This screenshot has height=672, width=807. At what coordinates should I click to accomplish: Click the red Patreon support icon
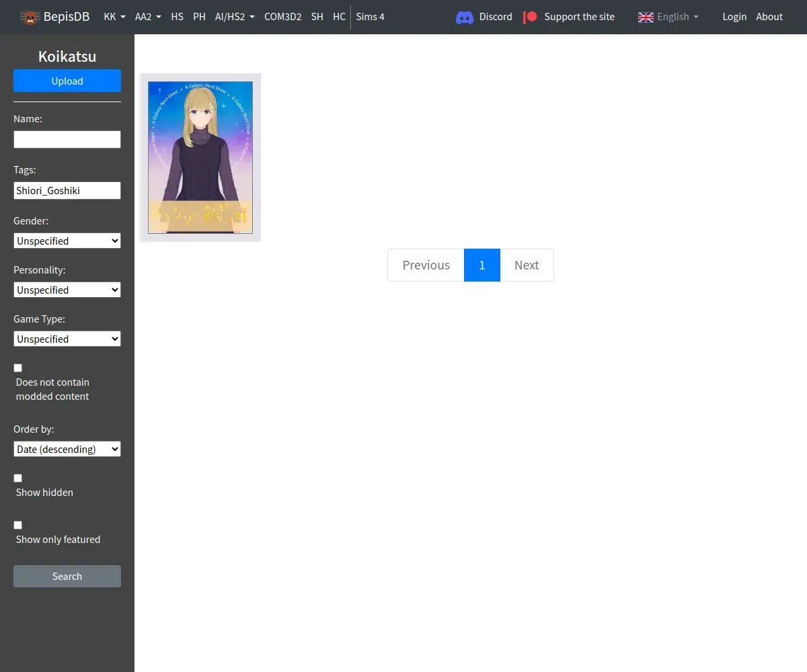[530, 17]
